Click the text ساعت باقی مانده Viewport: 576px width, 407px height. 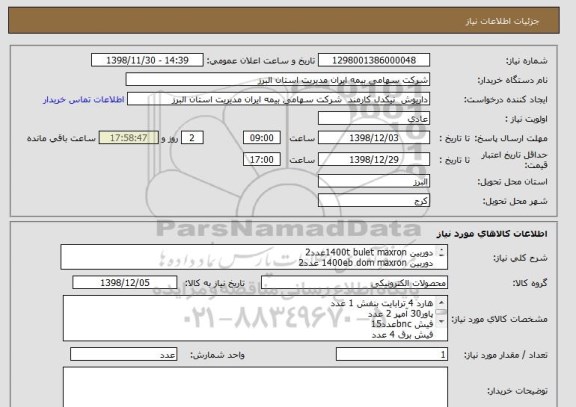point(61,138)
